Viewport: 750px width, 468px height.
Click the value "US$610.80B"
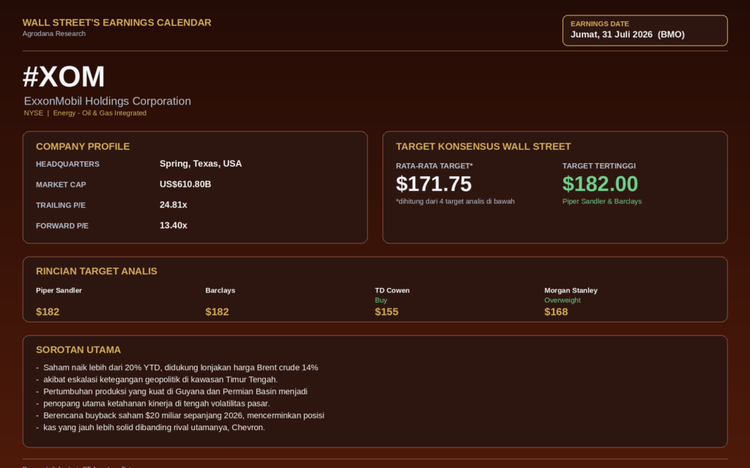185,184
